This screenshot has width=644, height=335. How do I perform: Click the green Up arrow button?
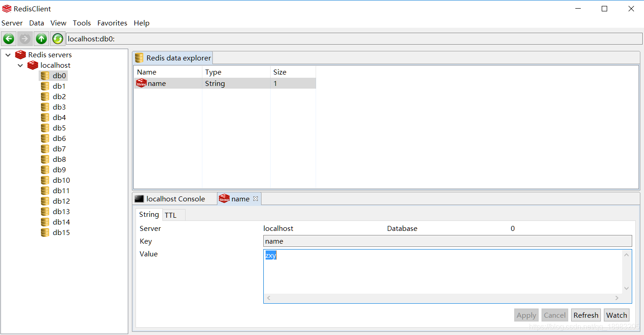[41, 39]
